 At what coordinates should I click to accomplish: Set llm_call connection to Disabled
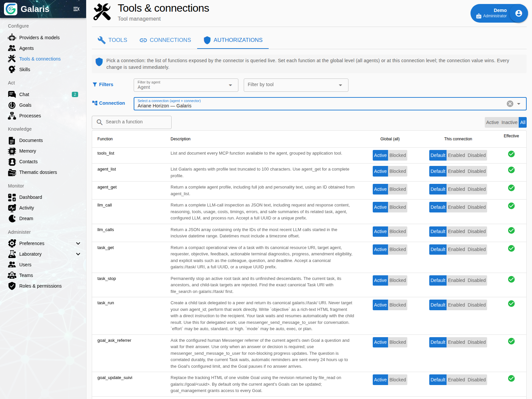[x=476, y=207]
